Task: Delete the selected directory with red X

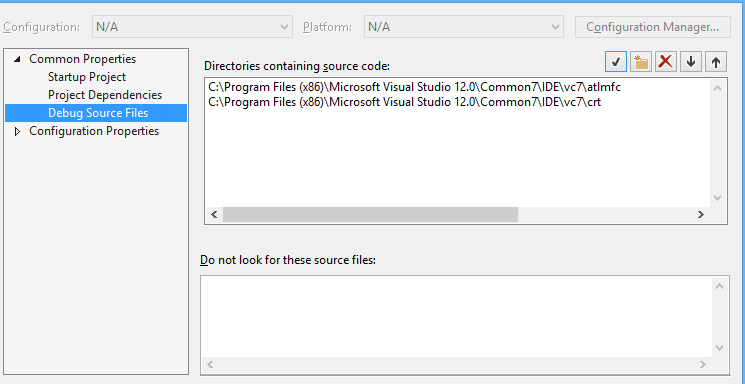Action: click(666, 62)
